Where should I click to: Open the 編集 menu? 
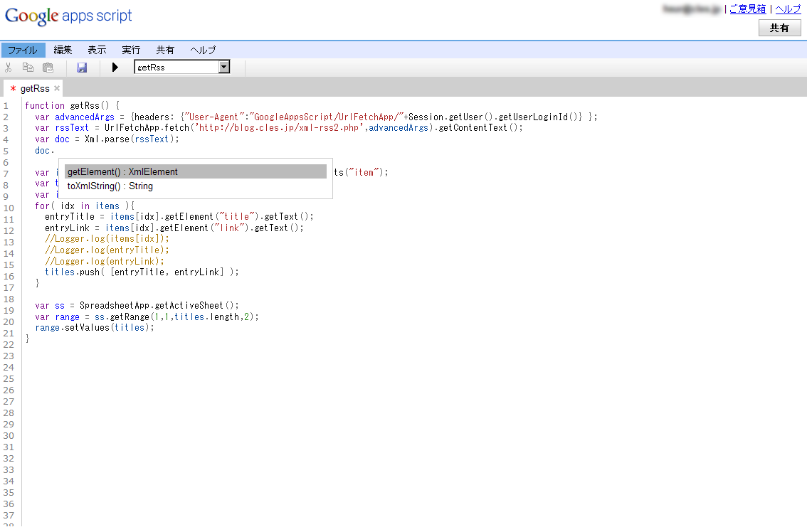click(x=63, y=50)
